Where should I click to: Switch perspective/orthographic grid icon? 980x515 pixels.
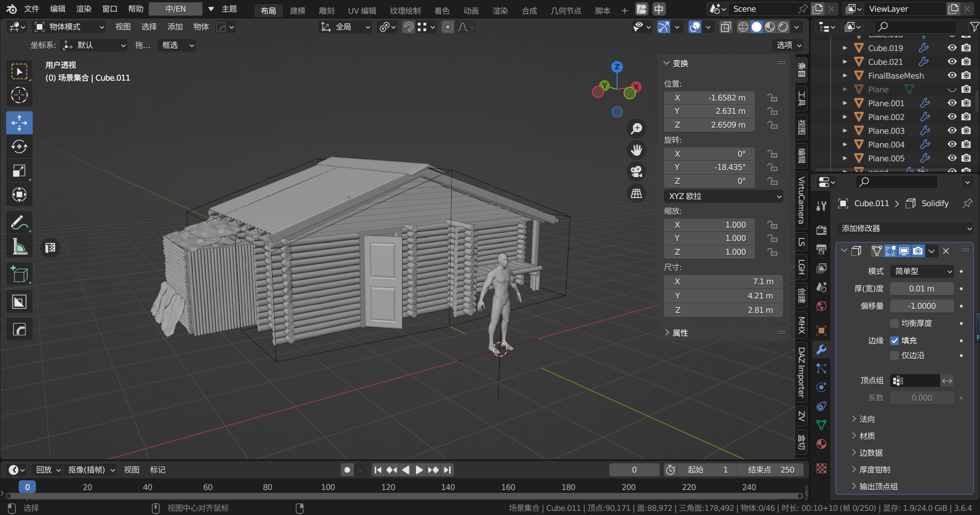pos(636,193)
